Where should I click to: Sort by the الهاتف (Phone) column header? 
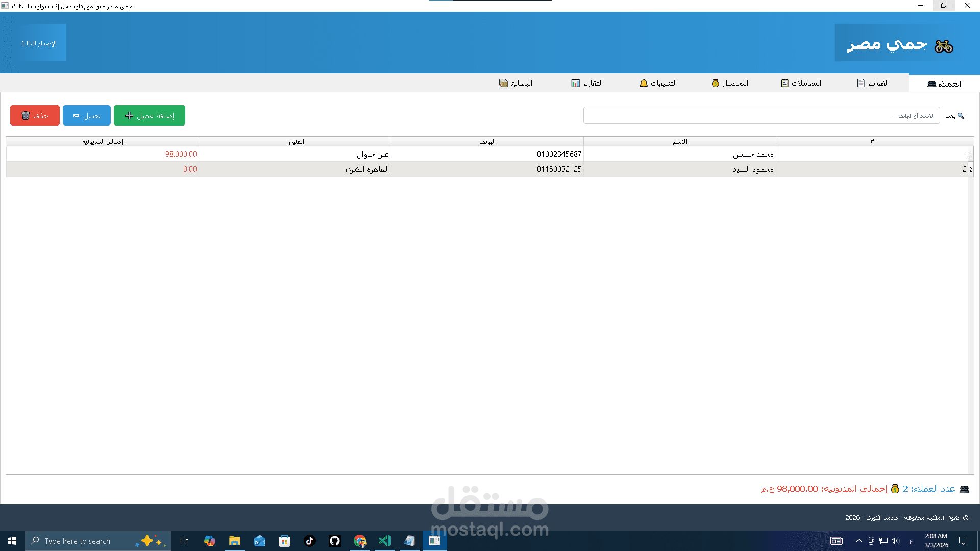click(487, 142)
